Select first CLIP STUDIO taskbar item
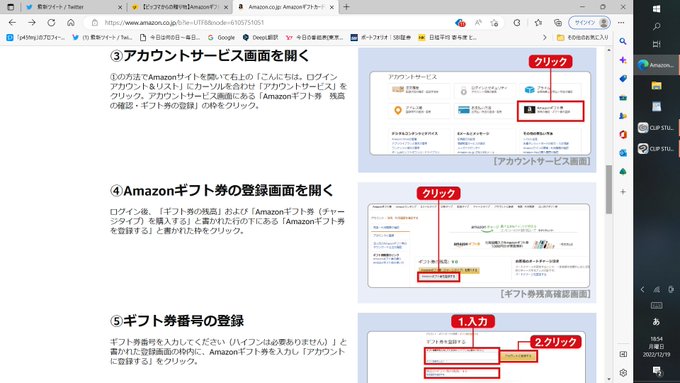The height and width of the screenshot is (383, 680). [x=657, y=128]
